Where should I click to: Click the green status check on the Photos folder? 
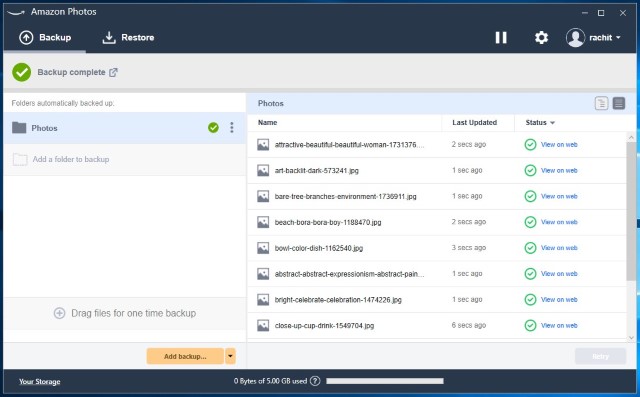coord(213,128)
